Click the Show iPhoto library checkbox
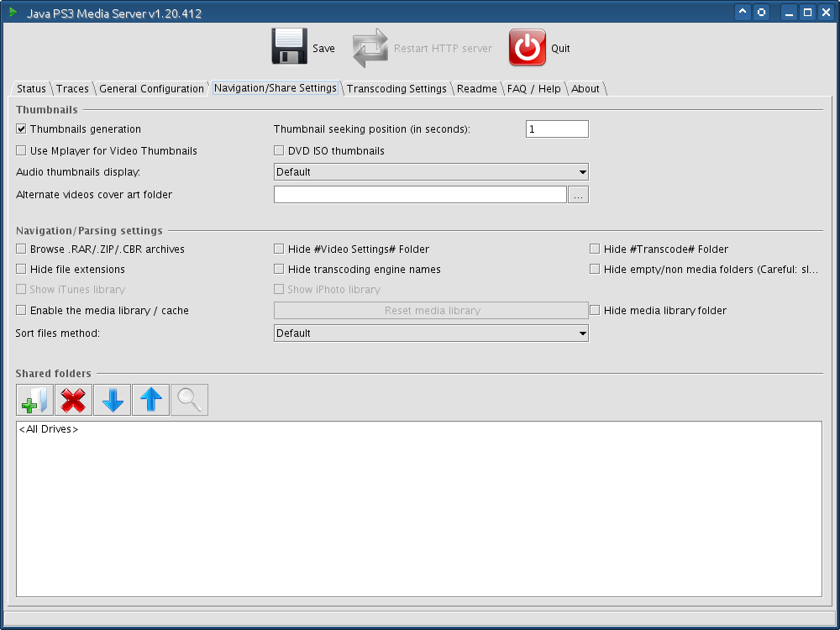Screen dimensions: 840x630 pos(279,289)
